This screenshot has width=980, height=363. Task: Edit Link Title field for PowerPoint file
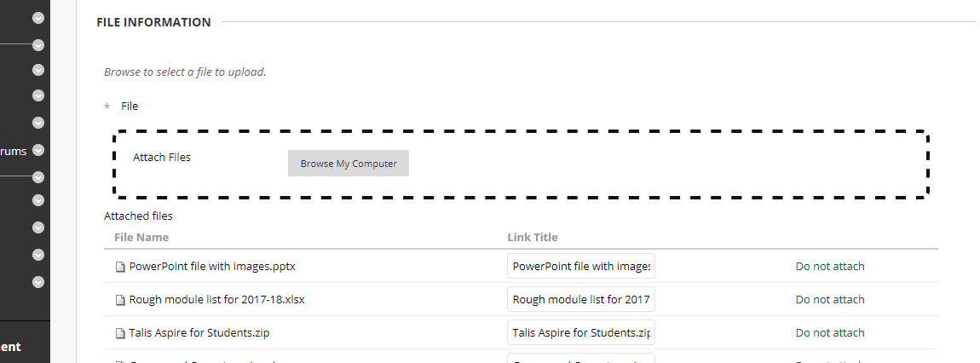(580, 266)
